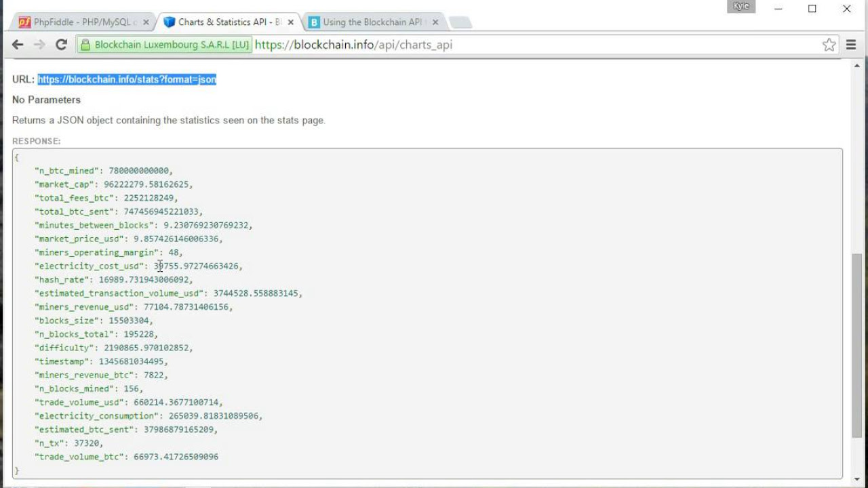Screen dimensions: 868x488
Task: Click the hash_rate line
Action: point(114,279)
